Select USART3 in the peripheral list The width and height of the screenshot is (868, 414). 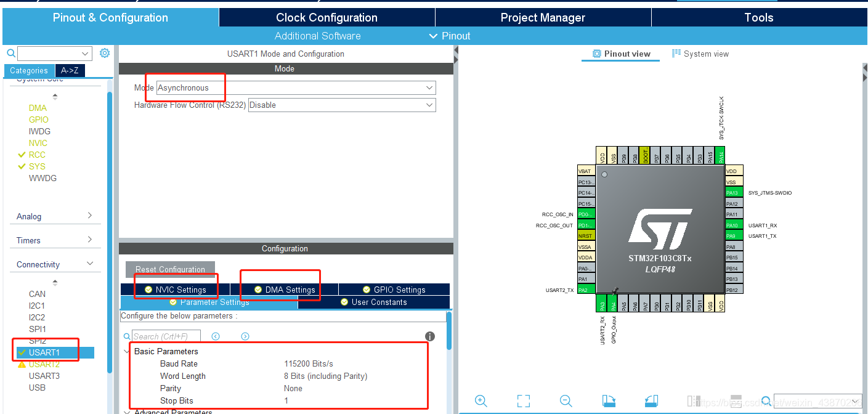pos(44,376)
